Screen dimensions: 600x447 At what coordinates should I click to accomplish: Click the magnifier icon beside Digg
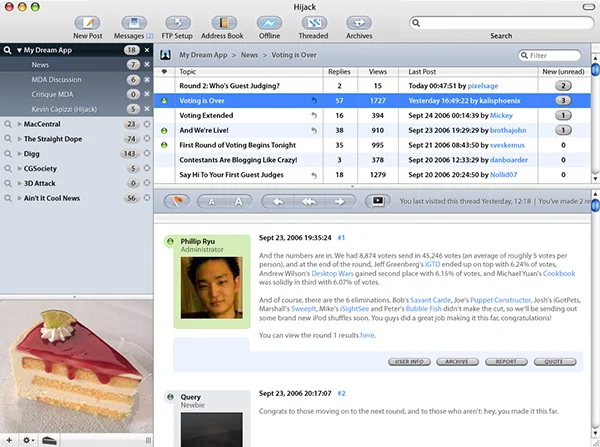[8, 154]
